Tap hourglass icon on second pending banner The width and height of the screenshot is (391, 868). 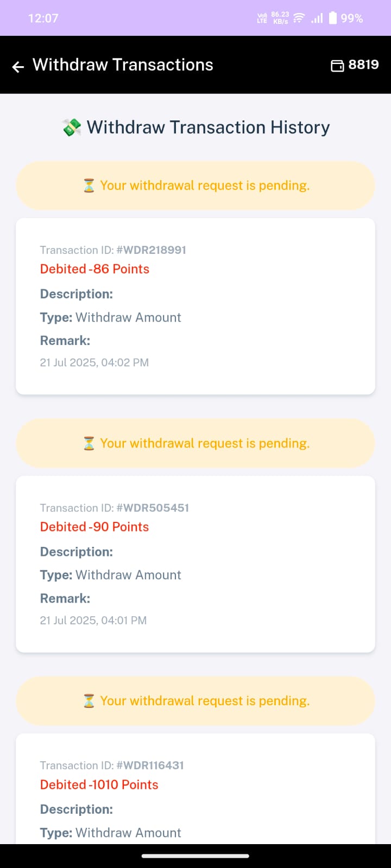89,443
